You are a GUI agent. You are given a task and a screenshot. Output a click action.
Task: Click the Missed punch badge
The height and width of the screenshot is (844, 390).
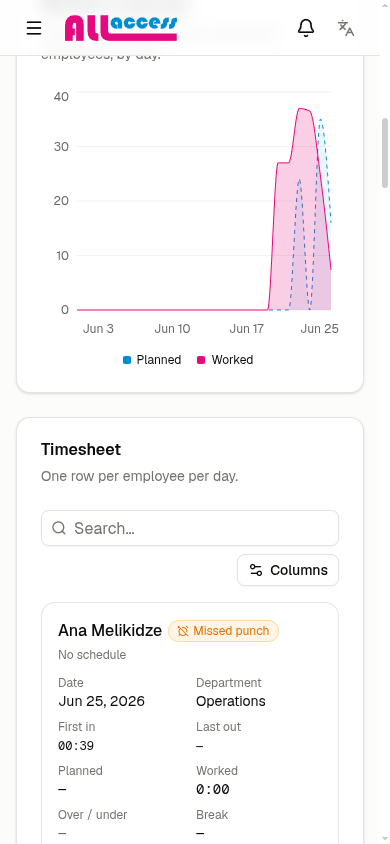(x=223, y=631)
